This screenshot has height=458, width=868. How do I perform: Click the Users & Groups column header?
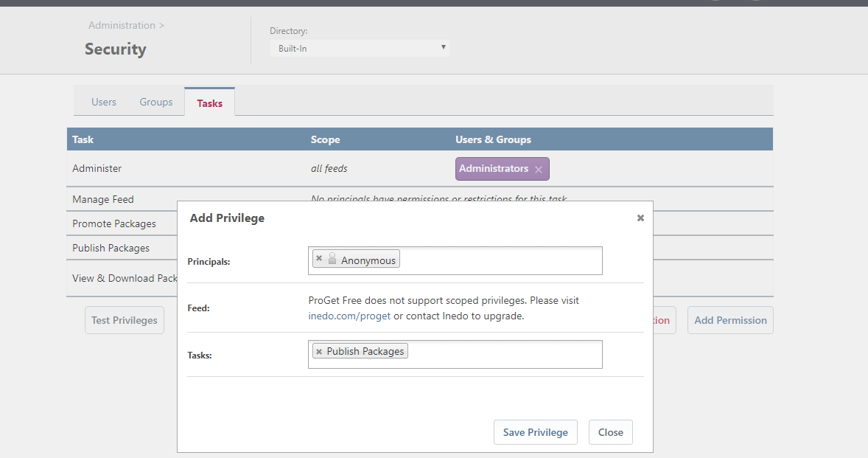pyautogui.click(x=493, y=139)
